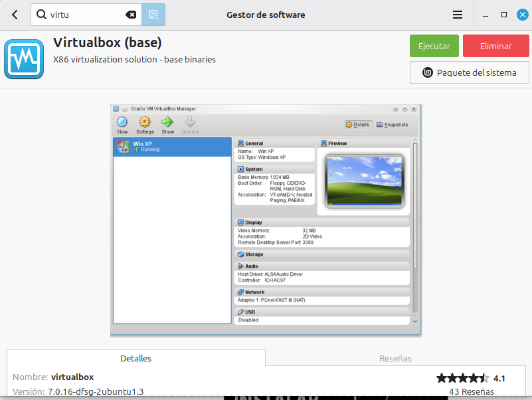Click the 'Gestor de software' window title
The image size is (532, 400).
(x=266, y=15)
